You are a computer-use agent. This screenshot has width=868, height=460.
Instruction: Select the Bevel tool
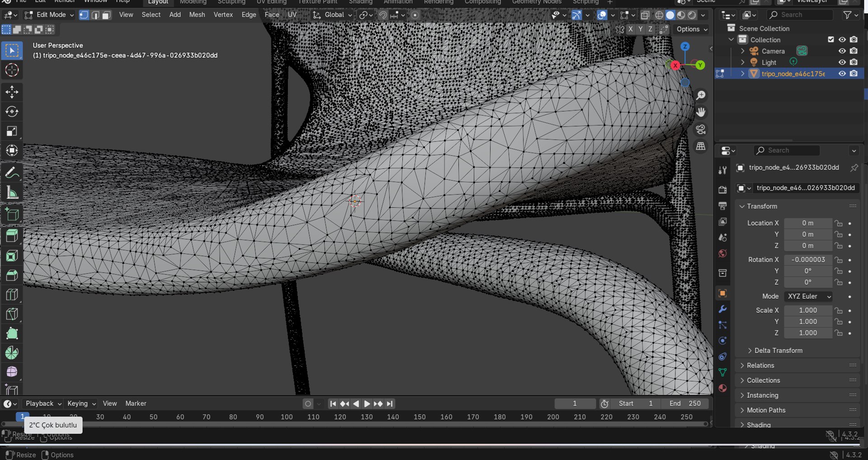click(12, 275)
